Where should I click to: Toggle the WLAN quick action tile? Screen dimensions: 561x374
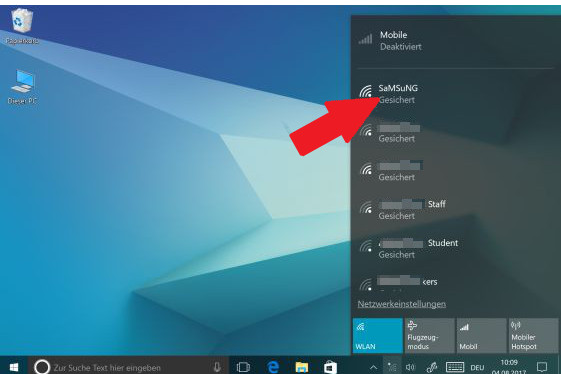coord(377,335)
